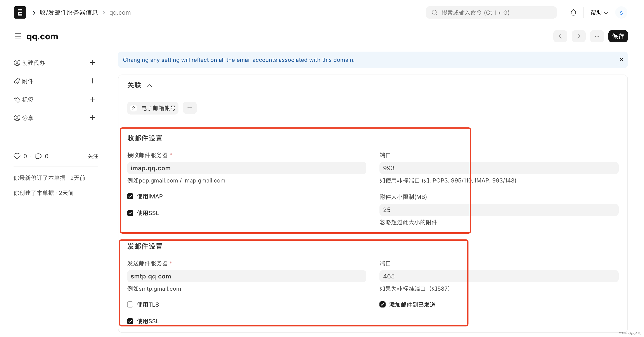This screenshot has height=337, width=644.
Task: Click the heart like icon
Action: (x=17, y=156)
